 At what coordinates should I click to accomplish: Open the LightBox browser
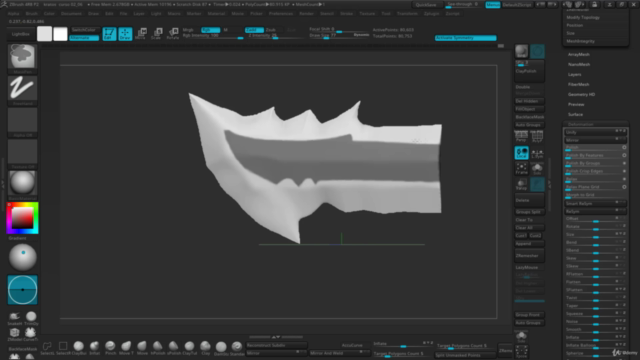pos(20,34)
